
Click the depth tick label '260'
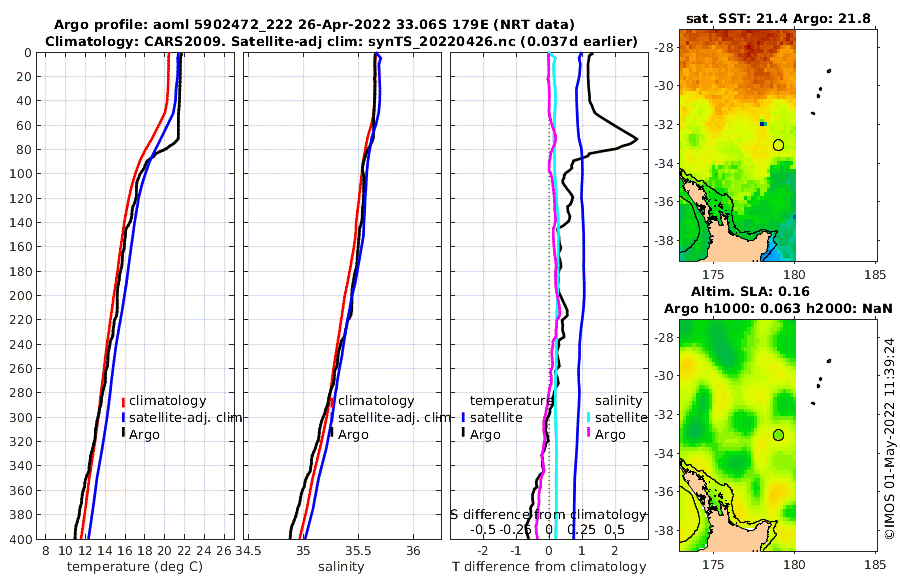point(21,369)
